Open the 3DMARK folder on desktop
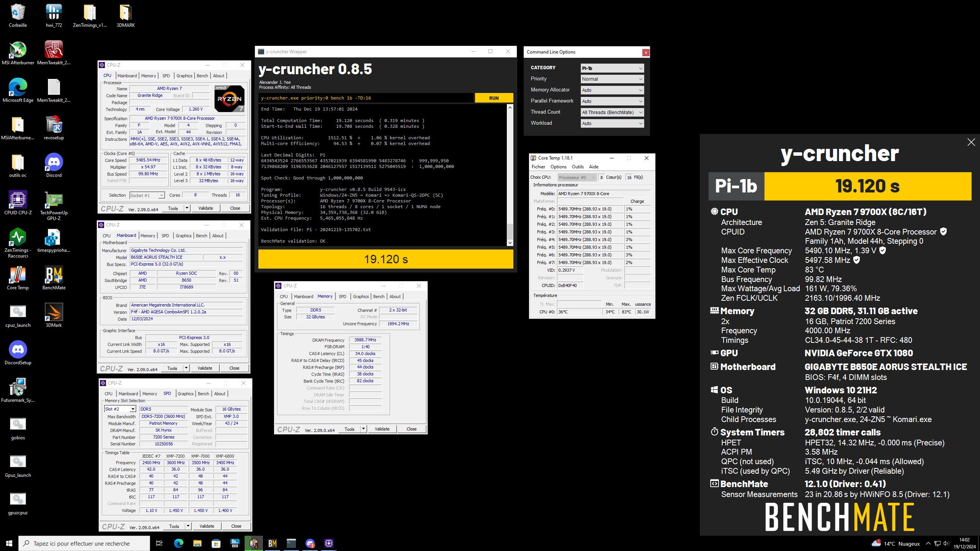Screen dimensions: 980x551 pos(126,15)
